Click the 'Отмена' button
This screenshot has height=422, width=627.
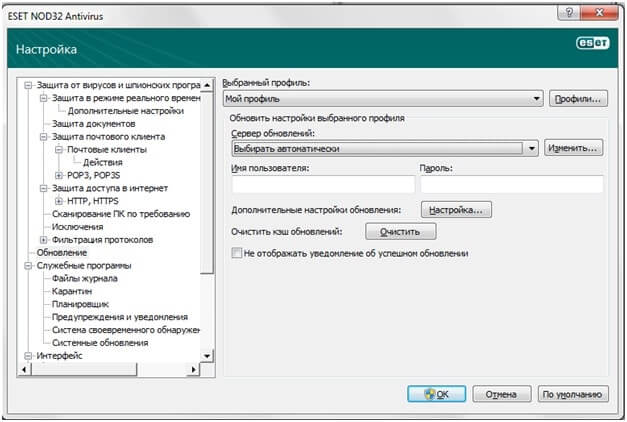click(x=502, y=394)
